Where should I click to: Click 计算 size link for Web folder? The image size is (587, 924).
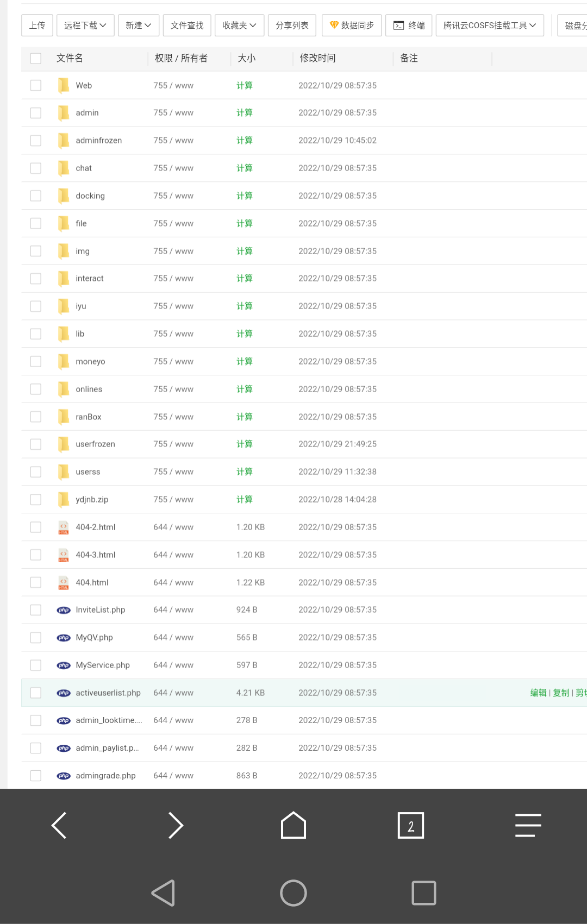(244, 86)
